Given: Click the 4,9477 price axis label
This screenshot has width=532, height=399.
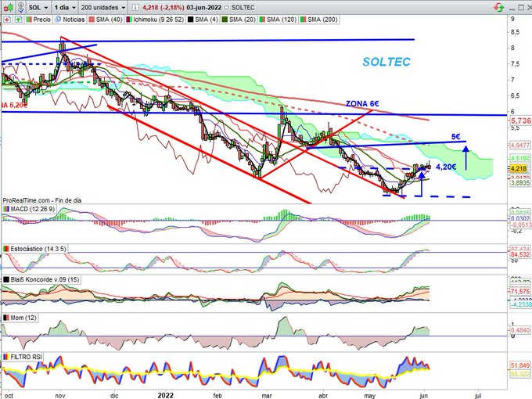Looking at the screenshot, I should tap(520, 146).
